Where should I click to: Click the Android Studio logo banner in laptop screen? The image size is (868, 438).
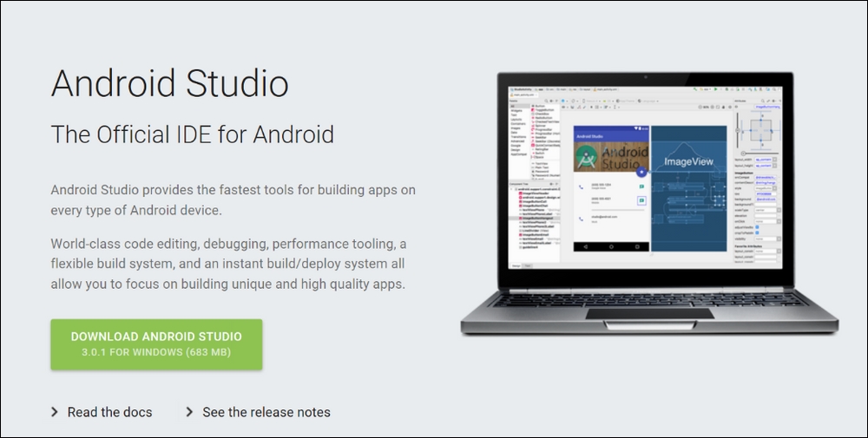[611, 156]
